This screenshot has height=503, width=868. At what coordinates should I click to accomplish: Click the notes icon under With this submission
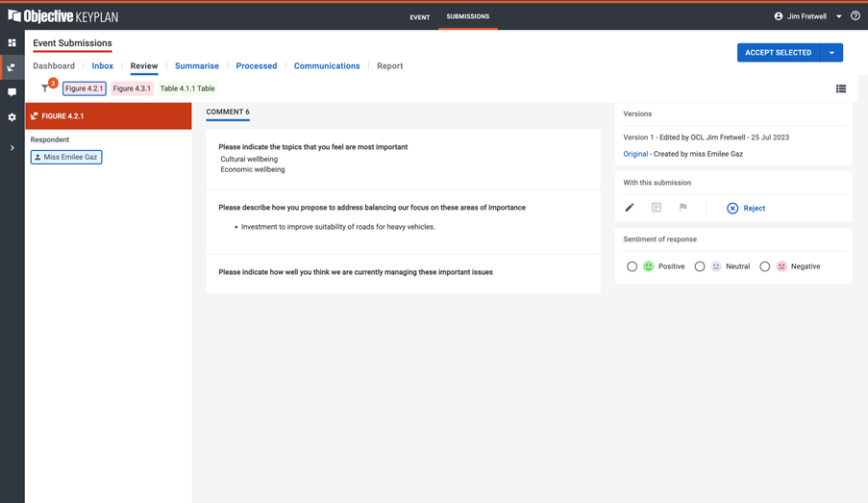[657, 208]
